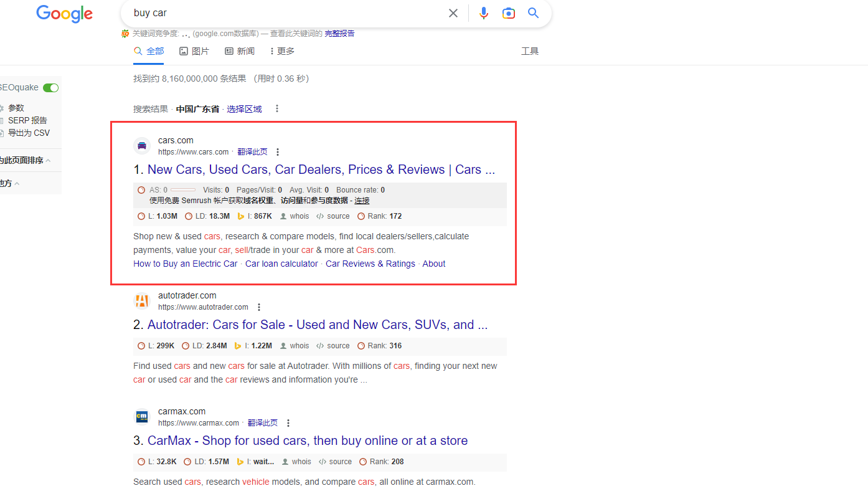Start voice search with microphone icon
Image resolution: width=868 pixels, height=491 pixels.
click(x=484, y=13)
